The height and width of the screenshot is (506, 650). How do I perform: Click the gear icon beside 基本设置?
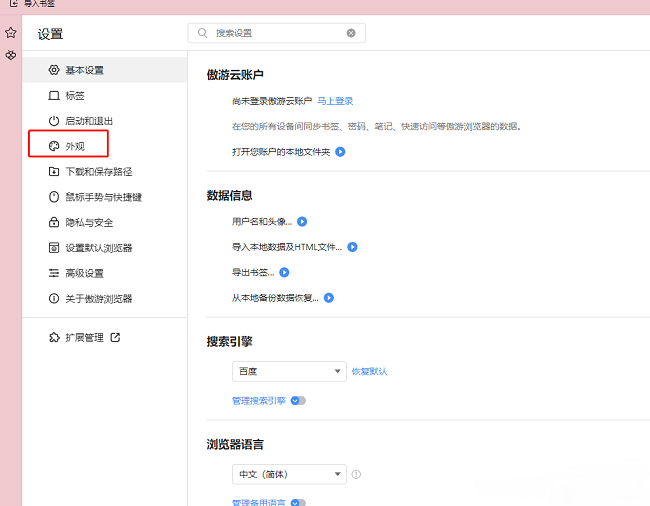coord(54,70)
